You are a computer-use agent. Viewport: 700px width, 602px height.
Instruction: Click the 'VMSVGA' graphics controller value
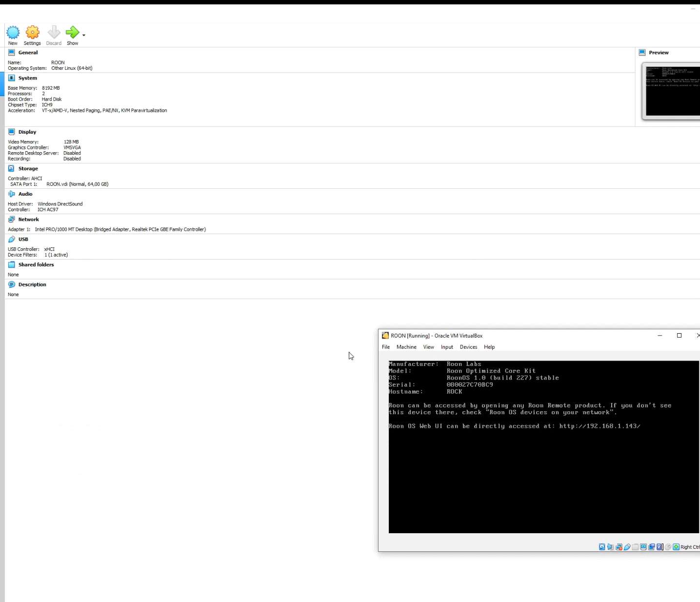click(72, 147)
